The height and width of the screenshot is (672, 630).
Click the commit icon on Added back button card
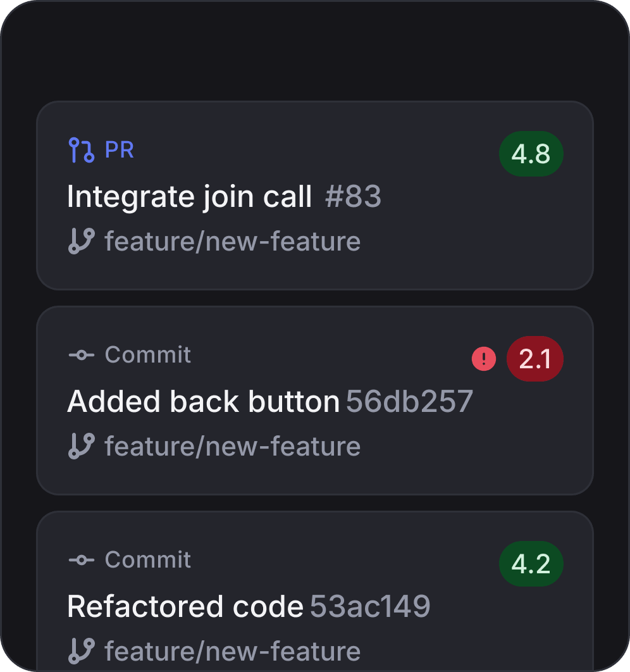tap(81, 356)
